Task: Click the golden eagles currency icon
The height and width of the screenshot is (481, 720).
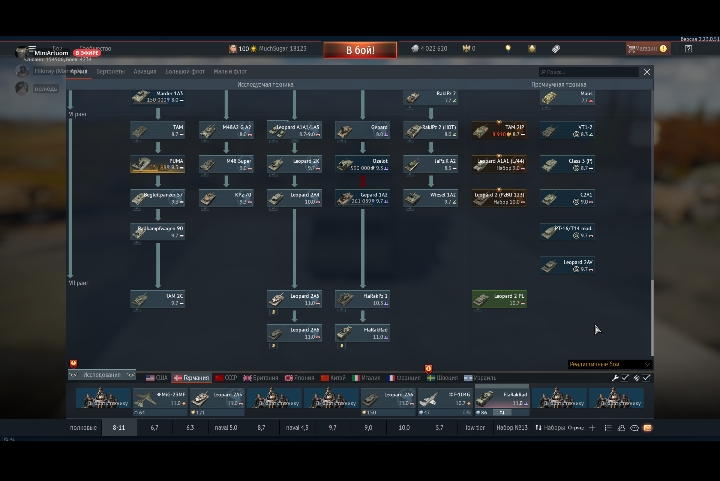Action: (466, 48)
